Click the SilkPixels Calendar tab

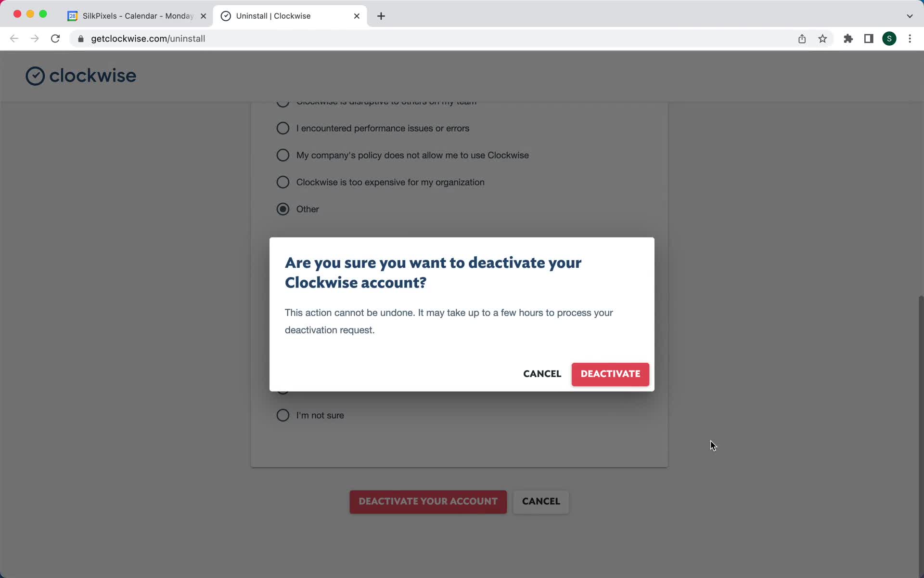(136, 15)
